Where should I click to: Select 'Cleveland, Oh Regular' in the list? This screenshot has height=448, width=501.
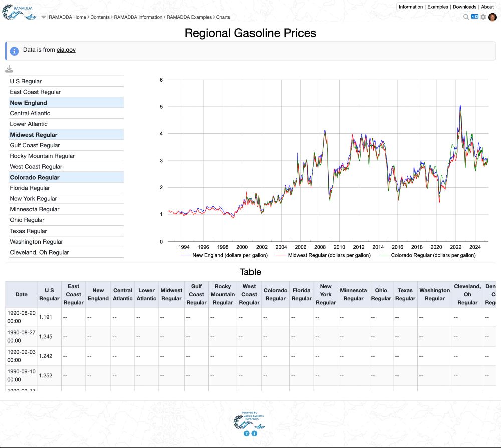pyautogui.click(x=67, y=252)
